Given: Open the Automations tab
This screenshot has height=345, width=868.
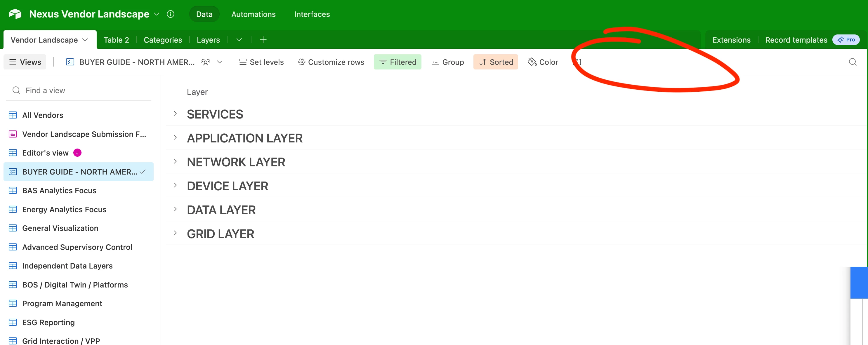Looking at the screenshot, I should click(254, 14).
